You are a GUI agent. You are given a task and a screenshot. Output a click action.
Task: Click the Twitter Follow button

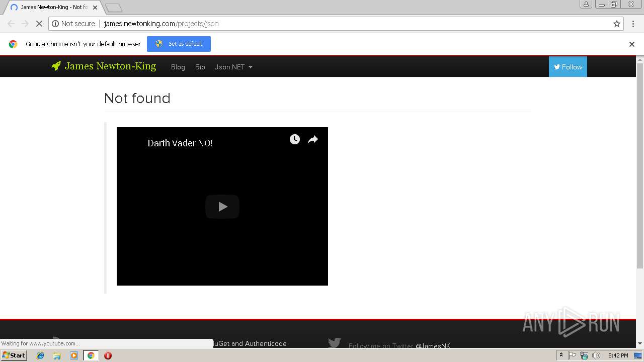[568, 67]
